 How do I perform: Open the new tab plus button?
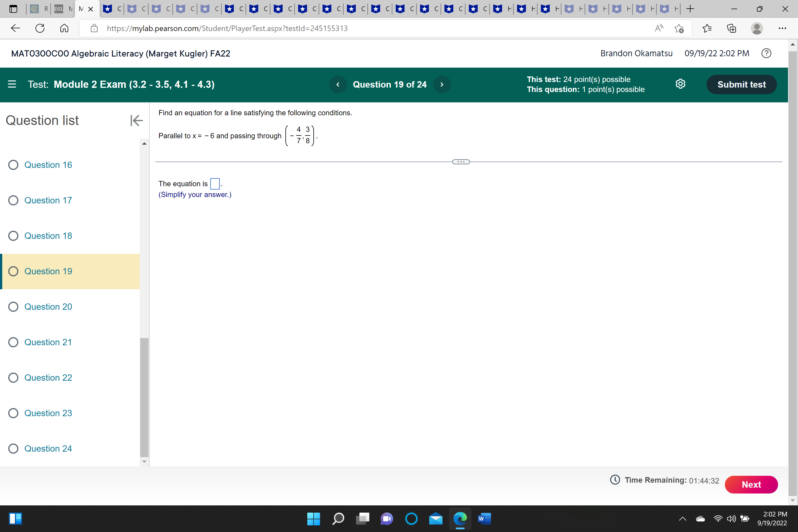[690, 9]
